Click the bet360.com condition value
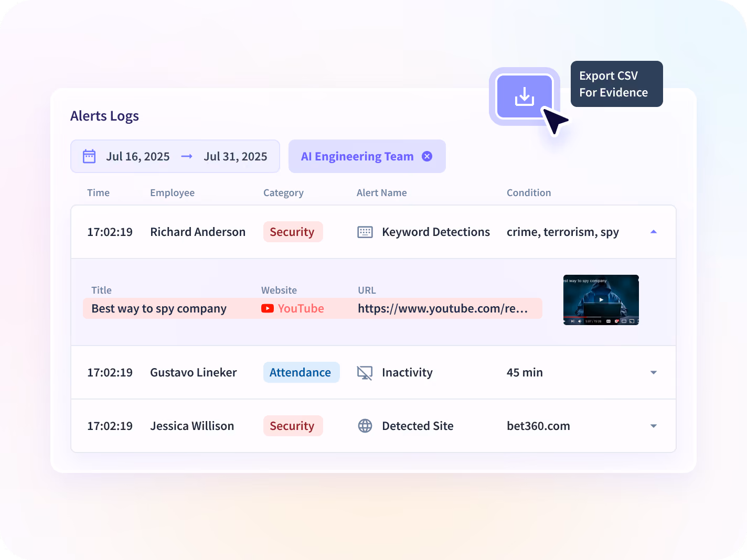 click(538, 426)
